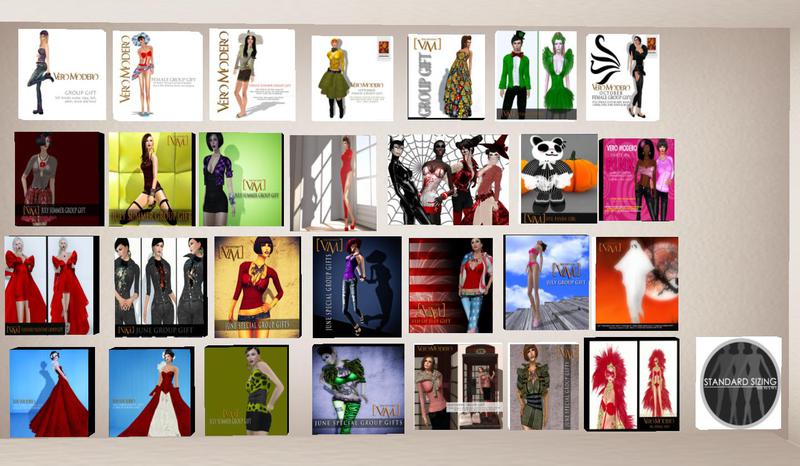Select panda avatar with pumpkin box
The width and height of the screenshot is (800, 466).
pos(559,179)
